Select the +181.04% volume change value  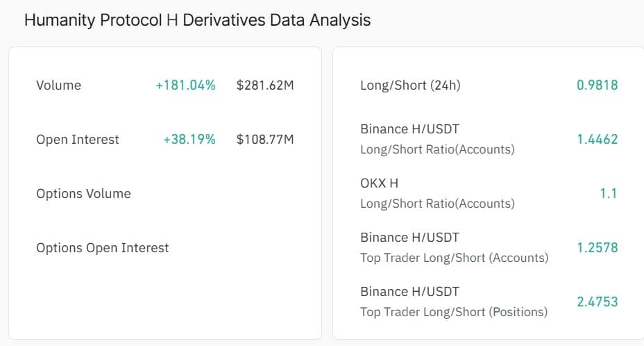pyautogui.click(x=185, y=85)
